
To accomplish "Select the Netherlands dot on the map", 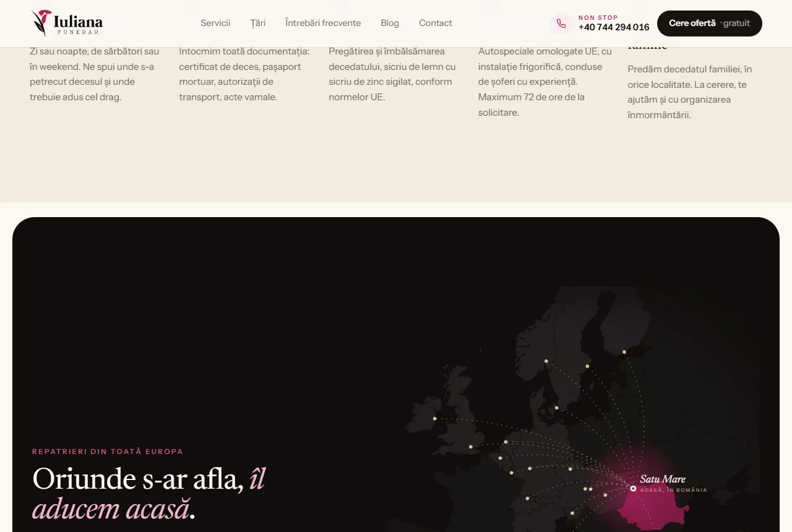I will [x=506, y=442].
